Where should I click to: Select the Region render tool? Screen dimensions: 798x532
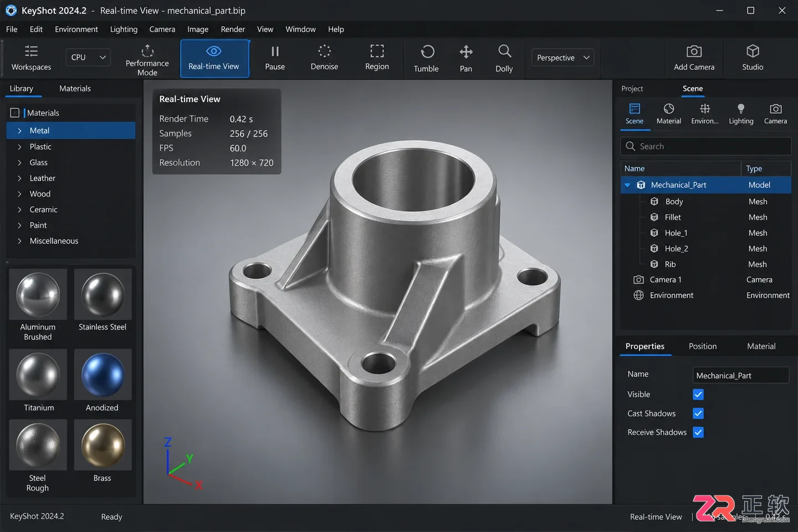(377, 58)
